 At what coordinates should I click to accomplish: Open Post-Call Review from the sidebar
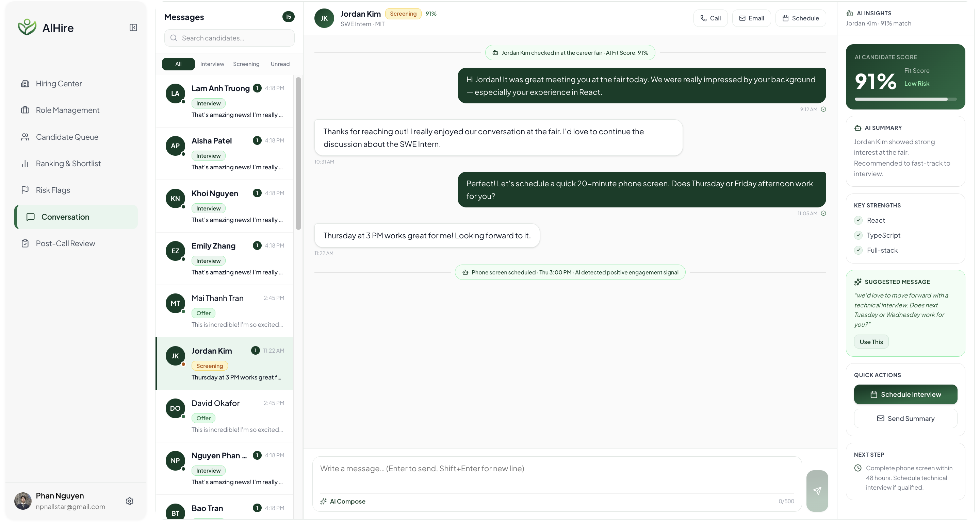point(65,243)
